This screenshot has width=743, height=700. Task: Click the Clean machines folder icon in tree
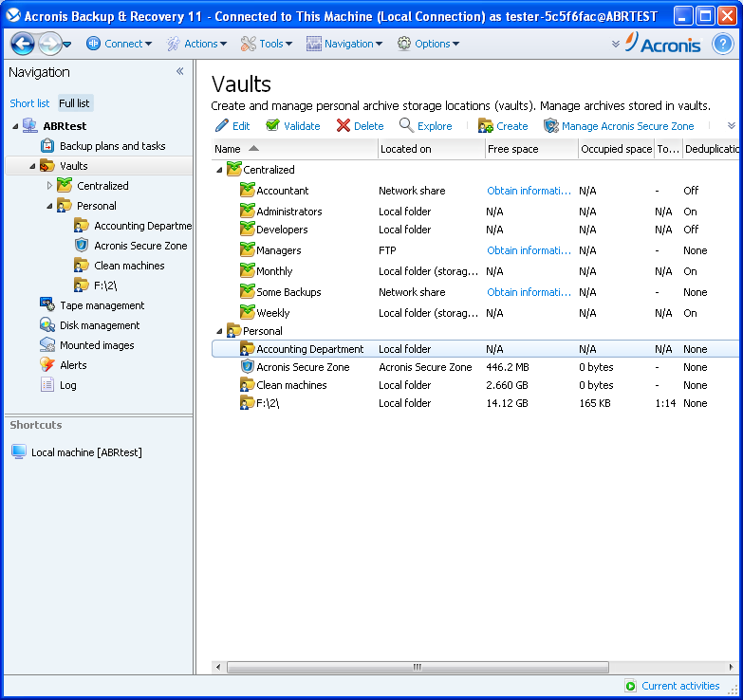coord(81,265)
